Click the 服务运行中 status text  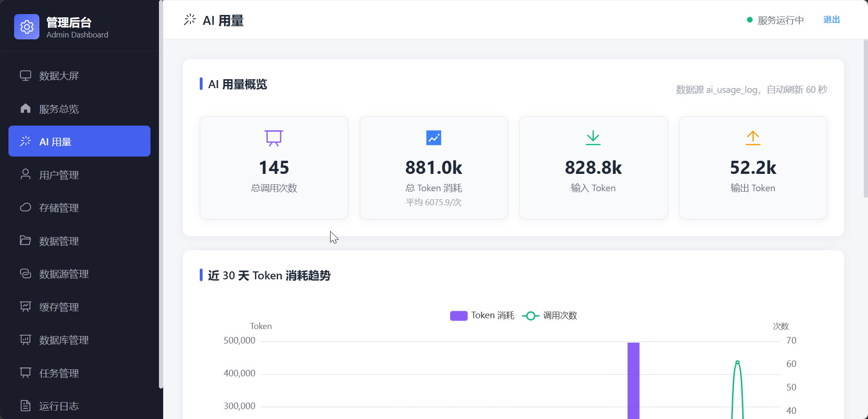pos(781,20)
